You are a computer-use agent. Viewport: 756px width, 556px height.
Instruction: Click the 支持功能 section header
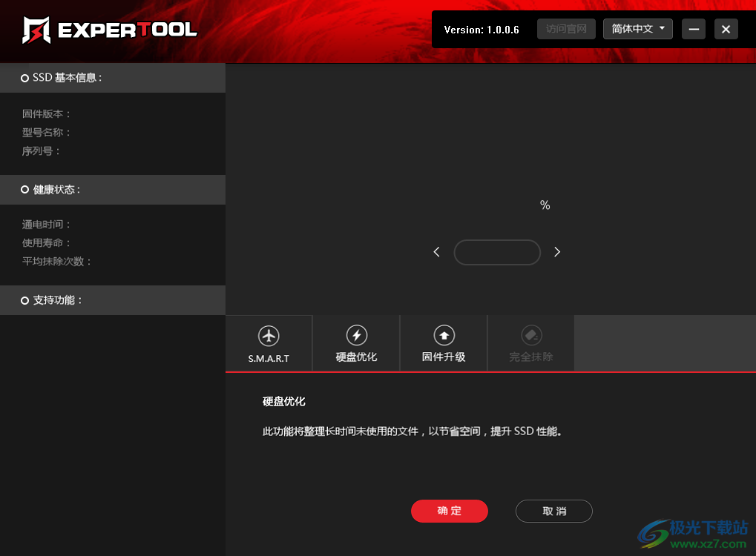tap(113, 300)
